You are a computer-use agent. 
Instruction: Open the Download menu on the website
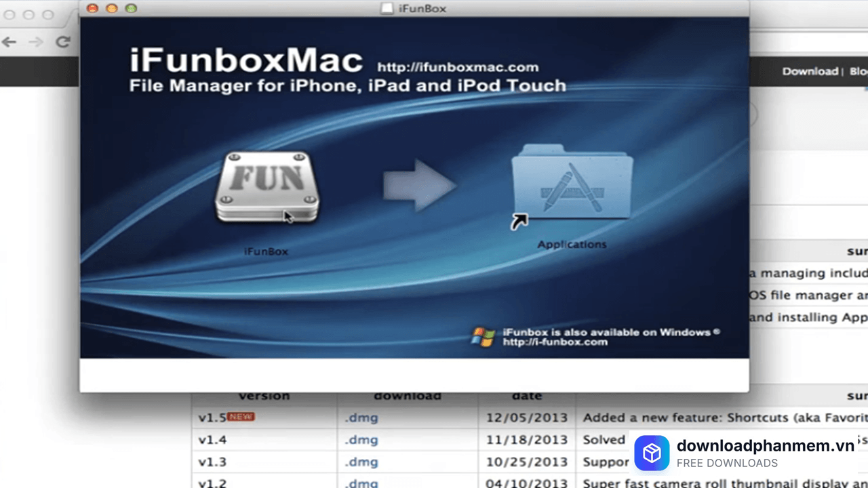coord(810,70)
